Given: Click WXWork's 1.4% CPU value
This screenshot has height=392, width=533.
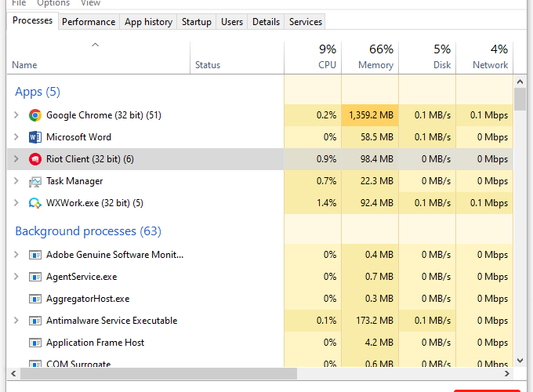Looking at the screenshot, I should coord(326,203).
